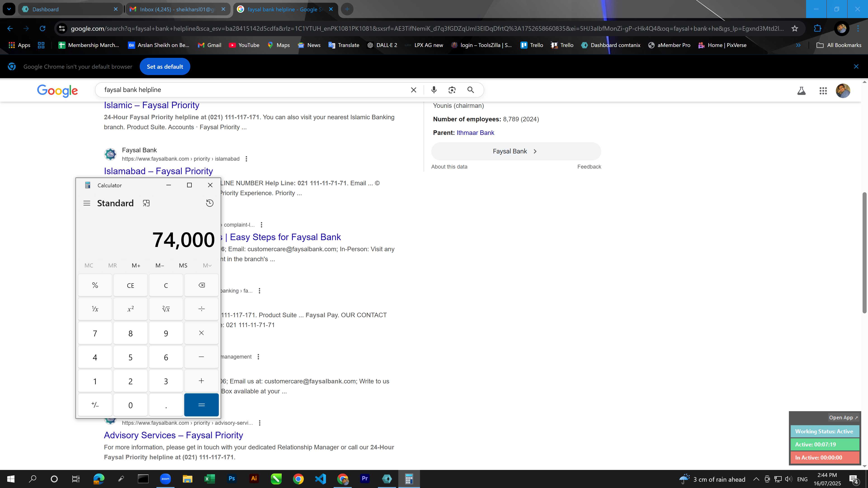The width and height of the screenshot is (868, 488).
Task: Open the Translate bookmark
Action: click(x=344, y=45)
